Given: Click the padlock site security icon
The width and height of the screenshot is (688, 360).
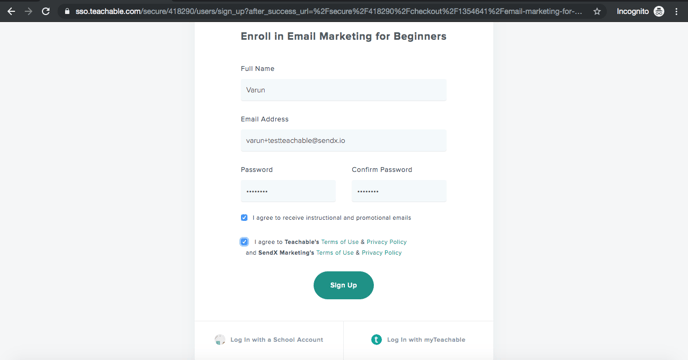Looking at the screenshot, I should click(67, 11).
